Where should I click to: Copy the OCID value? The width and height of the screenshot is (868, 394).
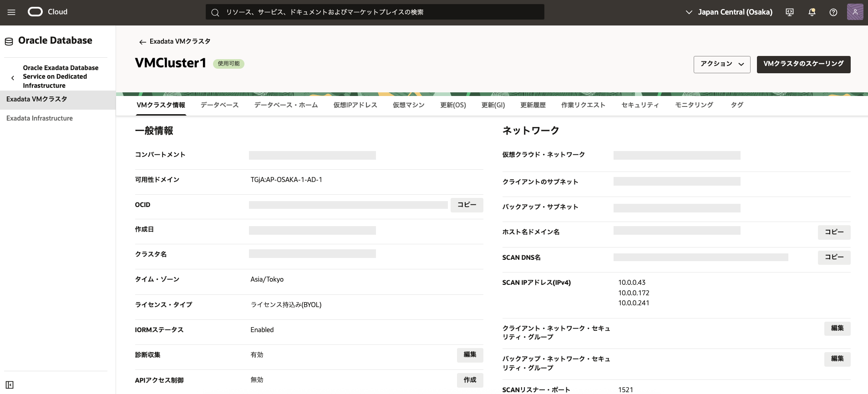[467, 205]
